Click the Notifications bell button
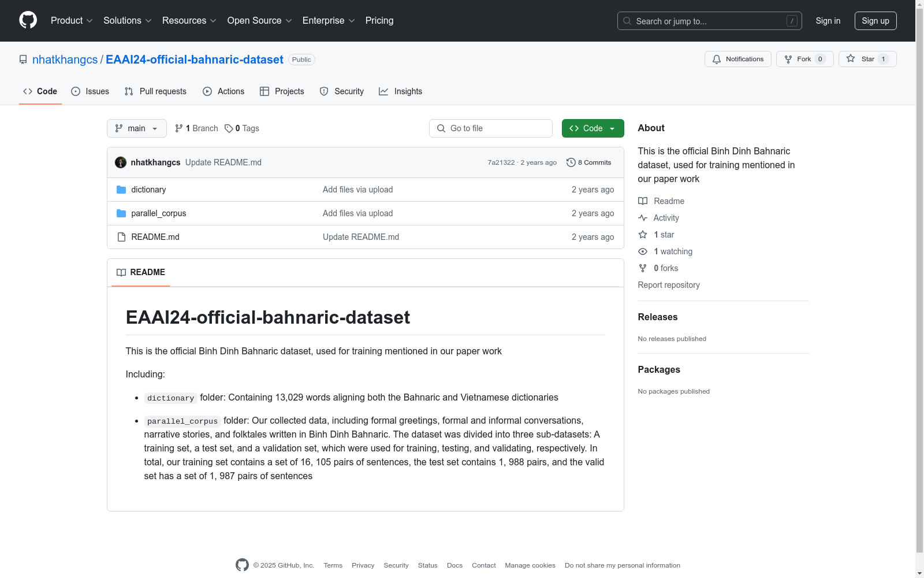Viewport: 924px width, 578px height. click(x=737, y=59)
